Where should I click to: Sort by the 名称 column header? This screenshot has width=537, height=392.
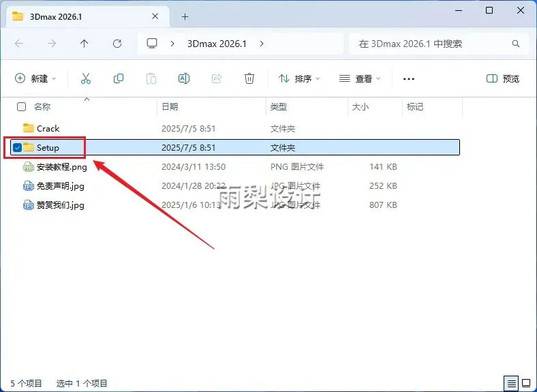(x=42, y=107)
